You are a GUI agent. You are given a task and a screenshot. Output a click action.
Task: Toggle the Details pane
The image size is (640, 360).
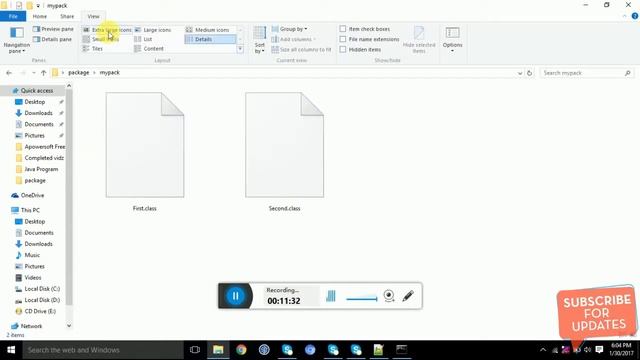click(53, 39)
